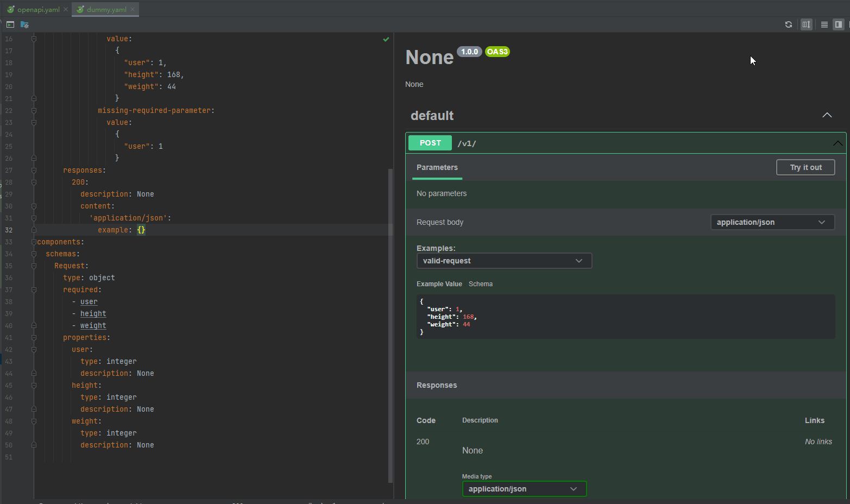Collapse the default section in preview
The image size is (850, 504).
pyautogui.click(x=827, y=115)
